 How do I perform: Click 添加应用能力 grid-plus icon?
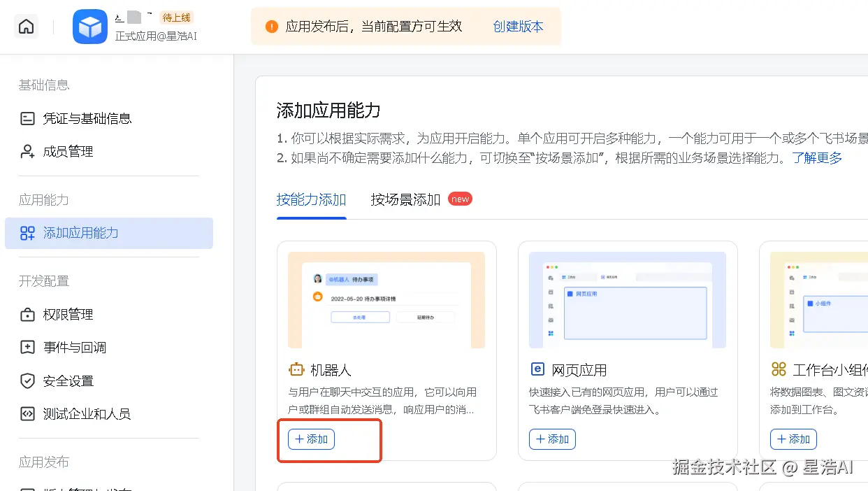pos(27,233)
